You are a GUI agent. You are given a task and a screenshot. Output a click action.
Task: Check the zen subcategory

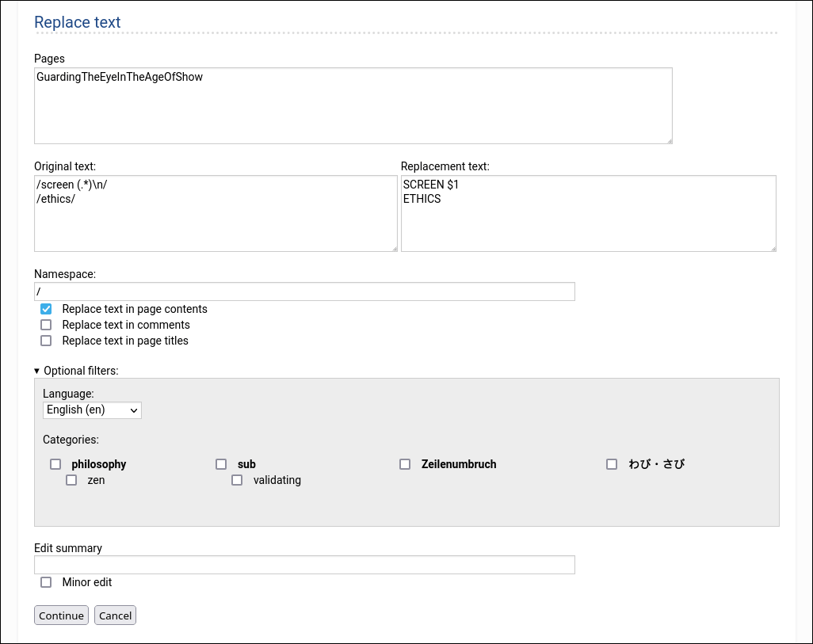71,480
